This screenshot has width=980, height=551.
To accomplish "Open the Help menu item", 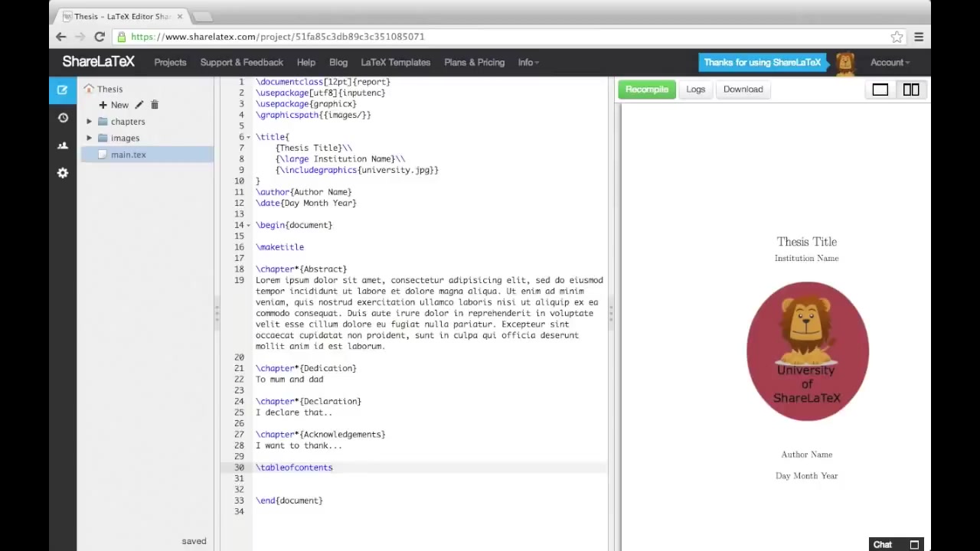I will coord(305,63).
